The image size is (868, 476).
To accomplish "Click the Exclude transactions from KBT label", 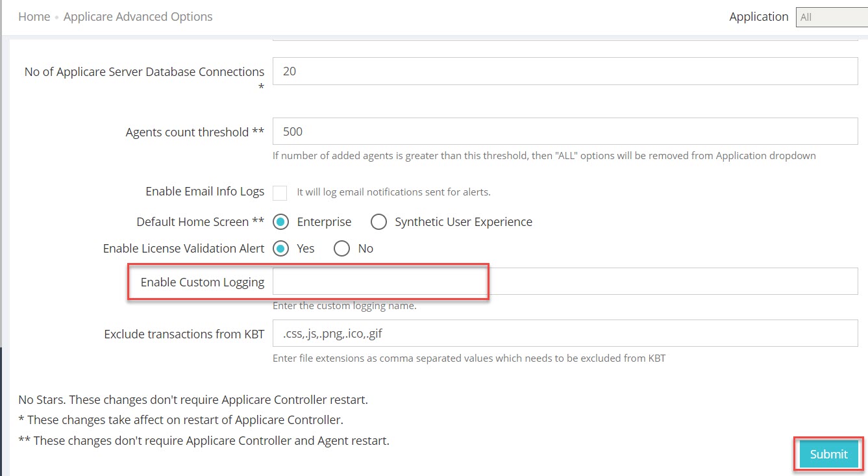I will pos(184,334).
